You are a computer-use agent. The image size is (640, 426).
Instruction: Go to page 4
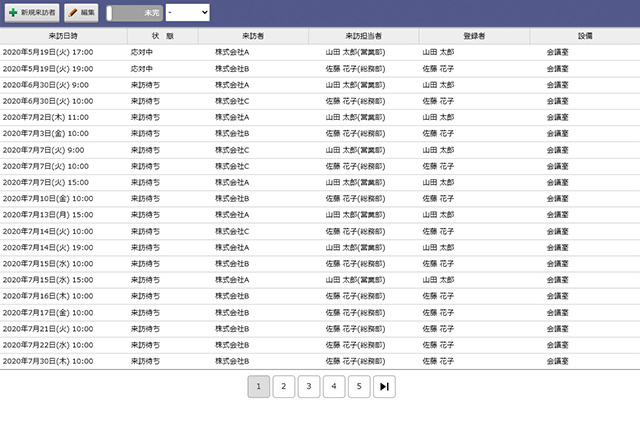coord(334,386)
